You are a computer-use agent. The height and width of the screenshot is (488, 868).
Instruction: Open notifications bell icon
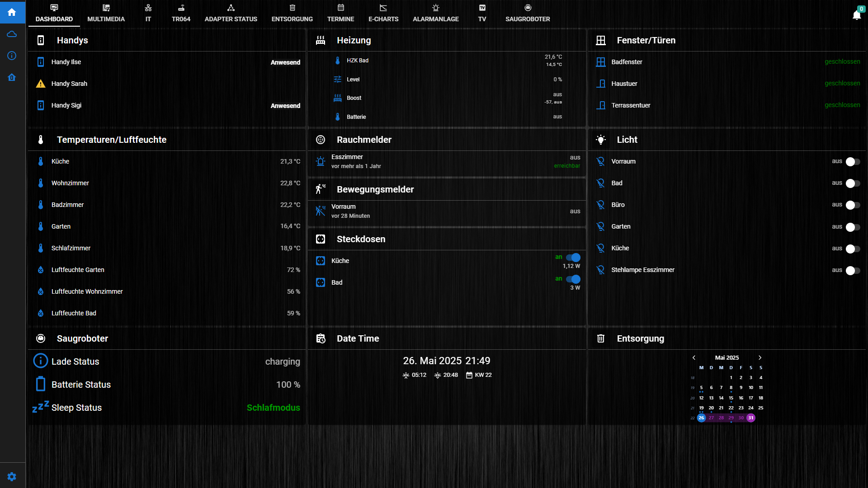tap(856, 15)
